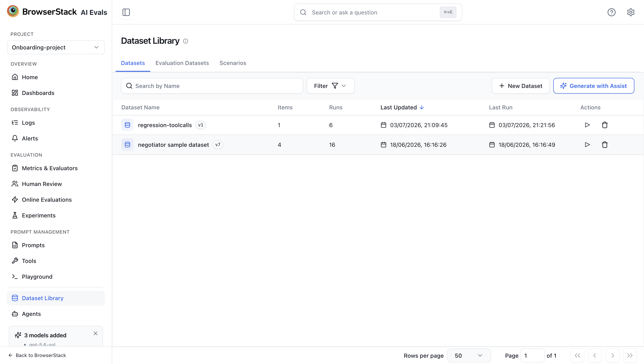Image resolution: width=644 pixels, height=364 pixels.
Task: Click the Last Run column header
Action: 501,107
